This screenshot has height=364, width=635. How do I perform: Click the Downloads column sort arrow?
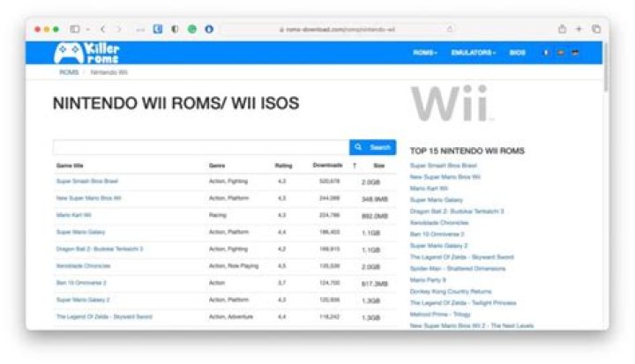(x=355, y=166)
